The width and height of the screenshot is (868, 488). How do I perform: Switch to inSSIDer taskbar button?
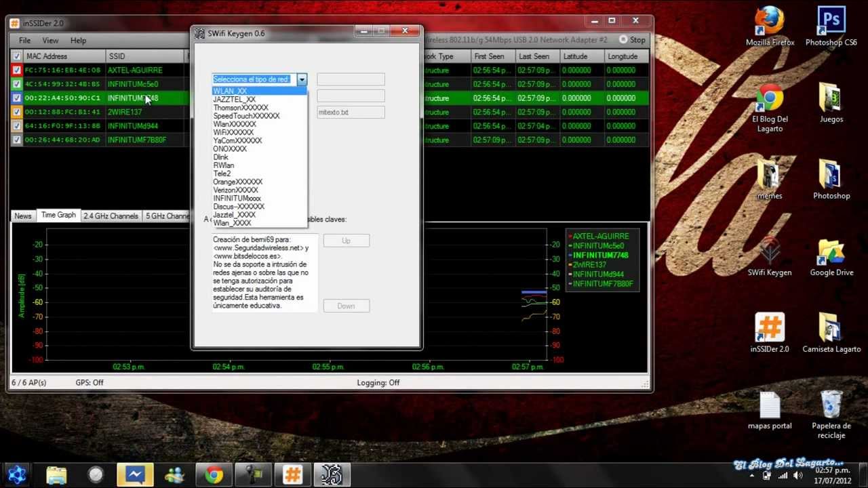[292, 474]
